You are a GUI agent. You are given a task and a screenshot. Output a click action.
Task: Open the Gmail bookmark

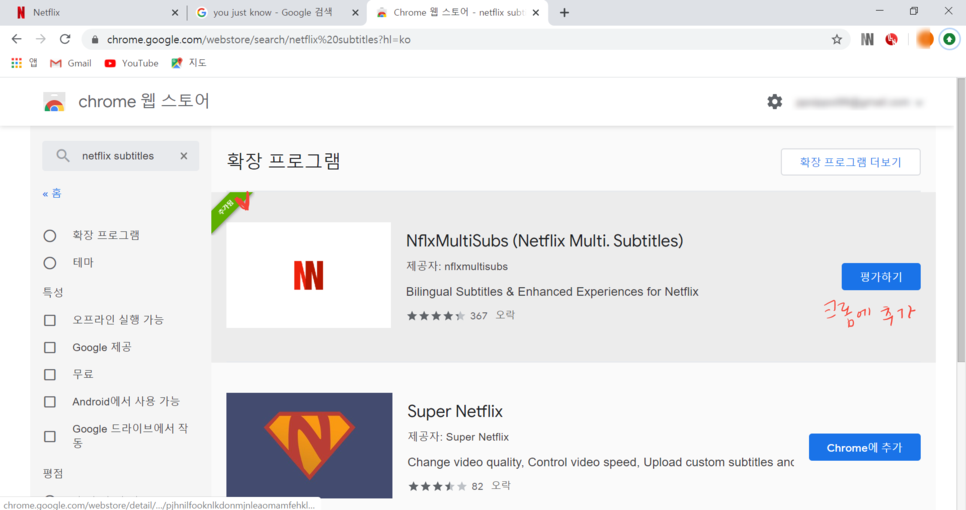(71, 63)
